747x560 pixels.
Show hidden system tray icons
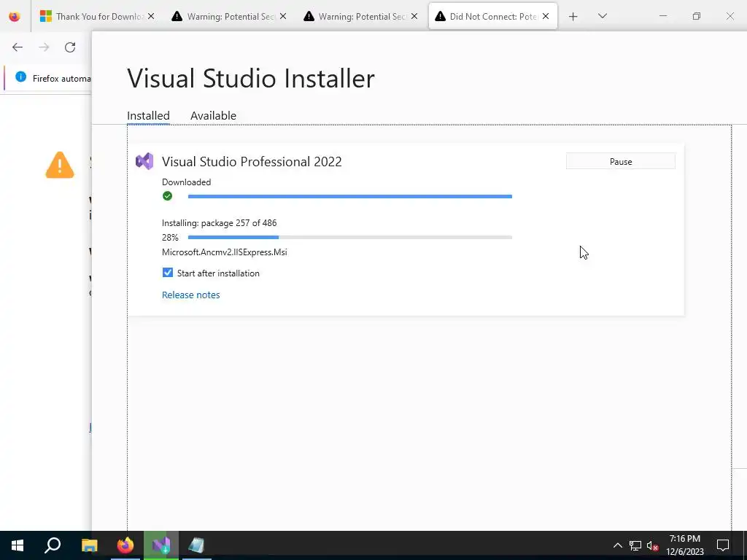(617, 545)
